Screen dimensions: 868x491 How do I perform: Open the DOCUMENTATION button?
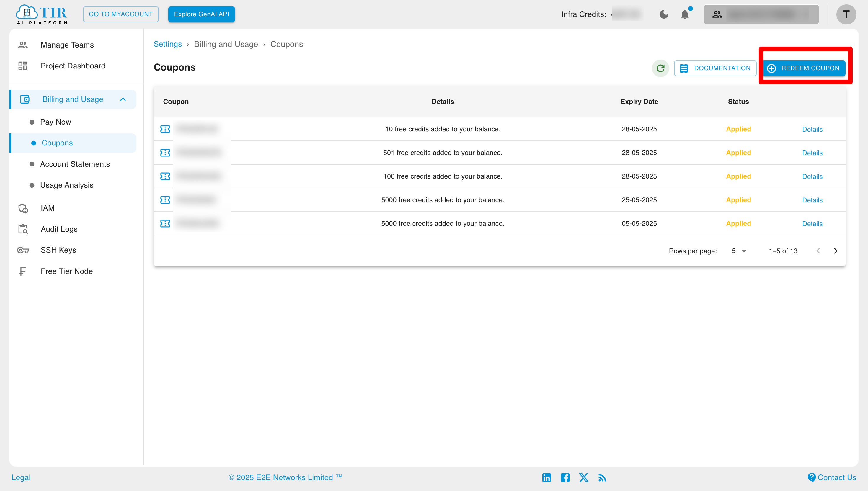click(x=715, y=68)
